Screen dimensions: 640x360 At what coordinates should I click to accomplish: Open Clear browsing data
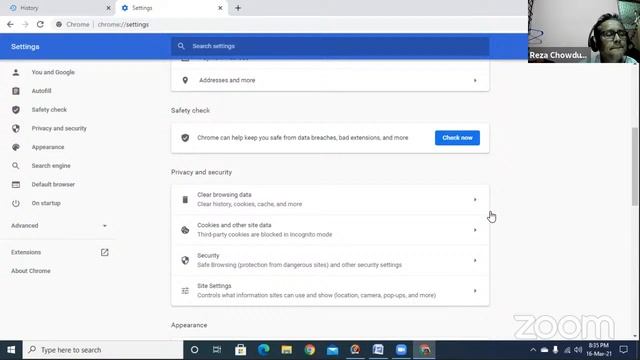click(330, 200)
